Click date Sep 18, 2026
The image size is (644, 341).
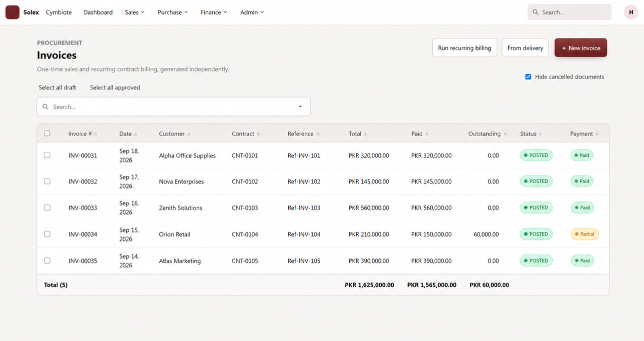click(x=129, y=155)
